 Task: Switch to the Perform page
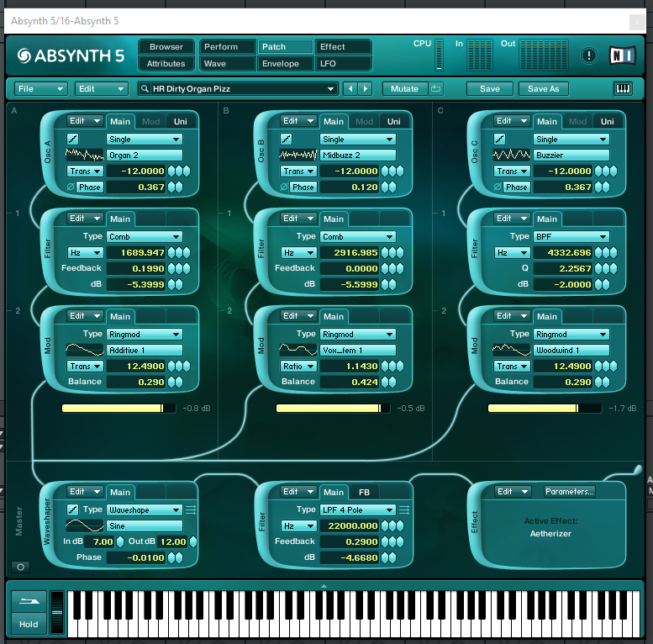pyautogui.click(x=227, y=46)
